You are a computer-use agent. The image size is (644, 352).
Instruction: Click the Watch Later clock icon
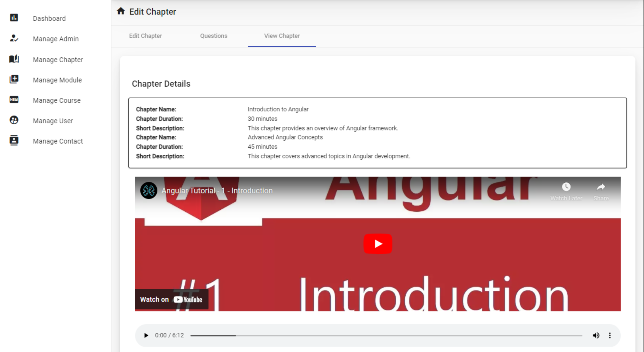(x=566, y=187)
